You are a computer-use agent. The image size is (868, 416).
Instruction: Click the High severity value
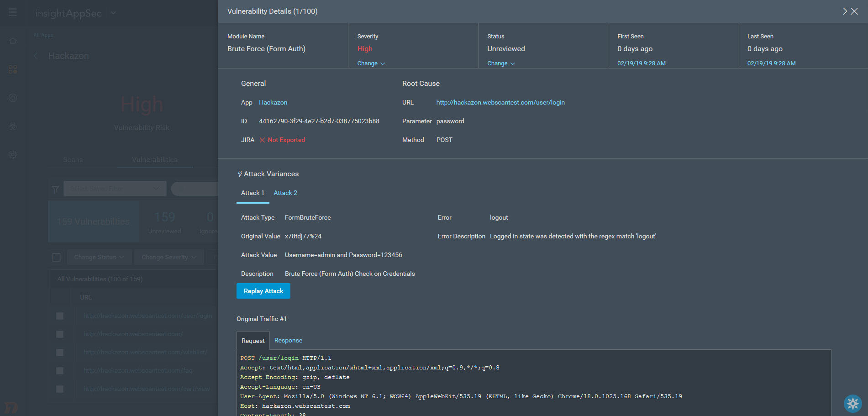tap(365, 49)
